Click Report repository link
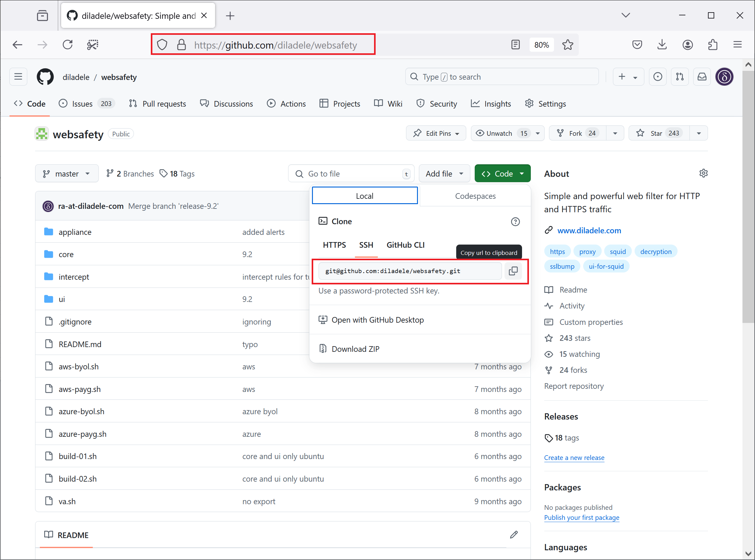Viewport: 755px width, 560px height. coord(574,386)
